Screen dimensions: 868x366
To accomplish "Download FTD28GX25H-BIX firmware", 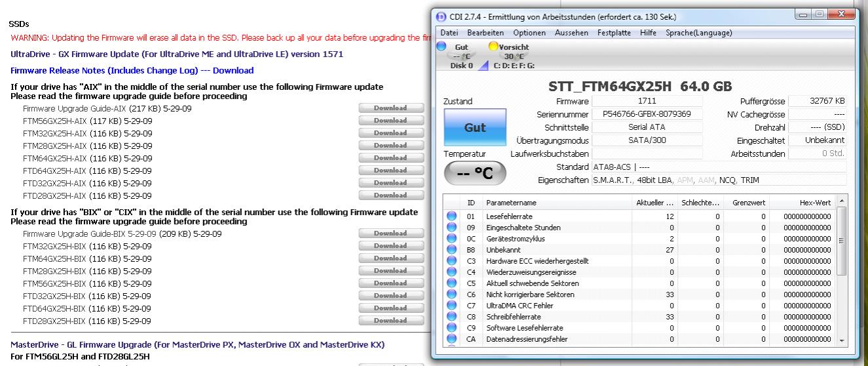I will click(x=391, y=320).
